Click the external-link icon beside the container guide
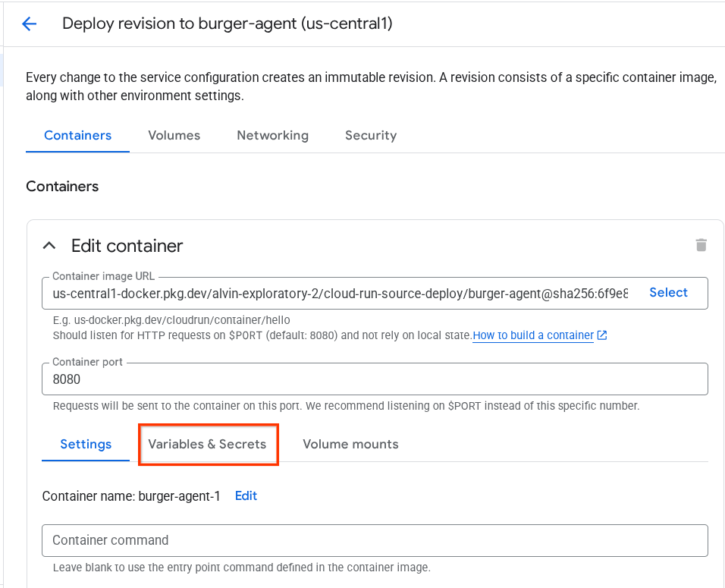This screenshot has height=588, width=725. pos(602,335)
